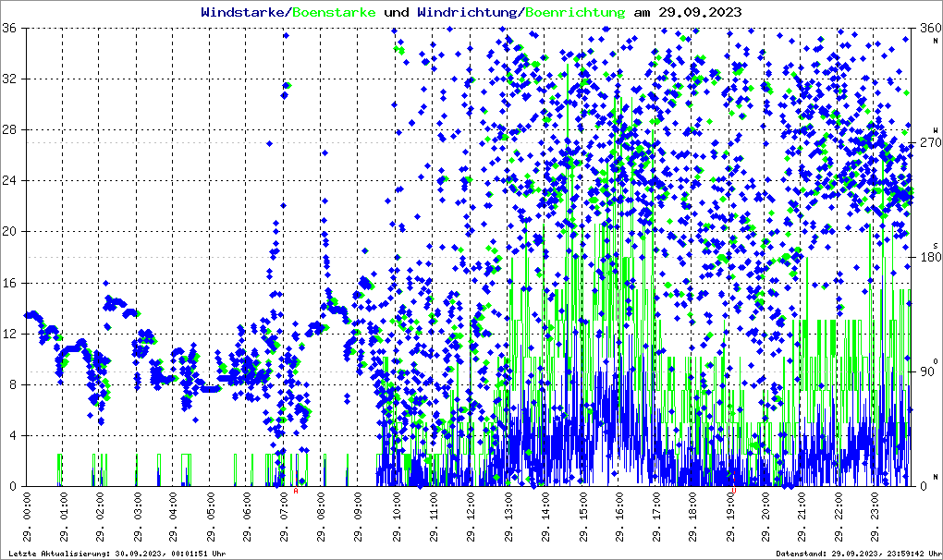The height and width of the screenshot is (560, 943).
Task: Click the 'Datenstand' timestamp text
Action: click(859, 554)
